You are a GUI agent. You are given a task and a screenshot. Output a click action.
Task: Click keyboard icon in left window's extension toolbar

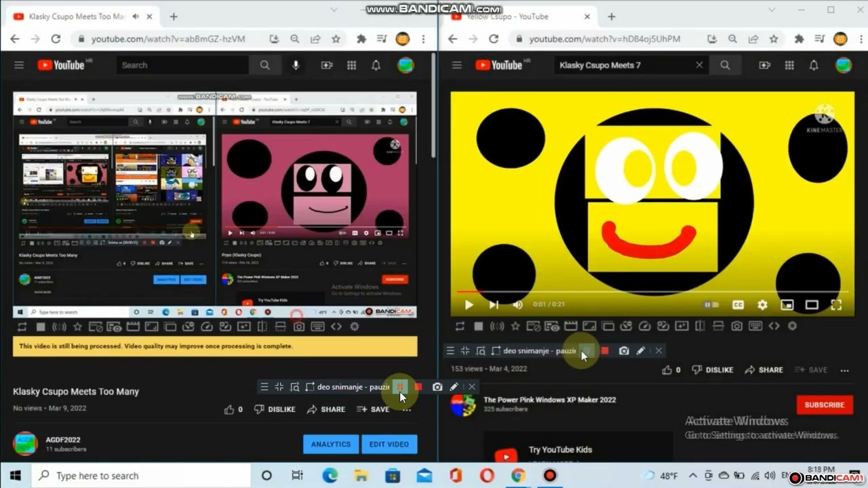[317, 327]
